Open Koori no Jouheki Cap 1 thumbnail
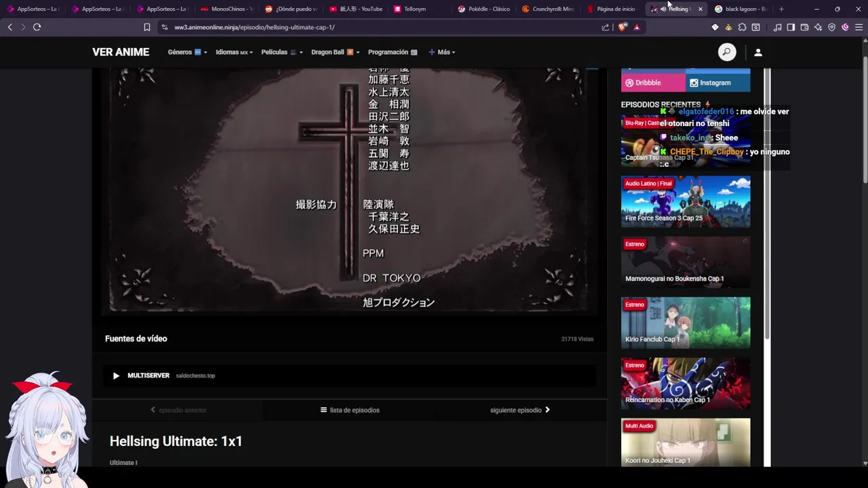 [x=686, y=443]
